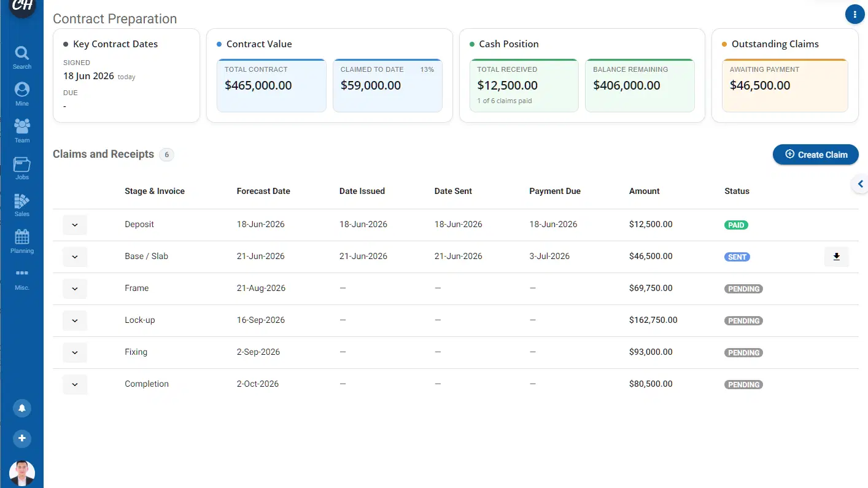Screen dimensions: 868x488
Task: Click the SENT status badge
Action: [x=737, y=257]
